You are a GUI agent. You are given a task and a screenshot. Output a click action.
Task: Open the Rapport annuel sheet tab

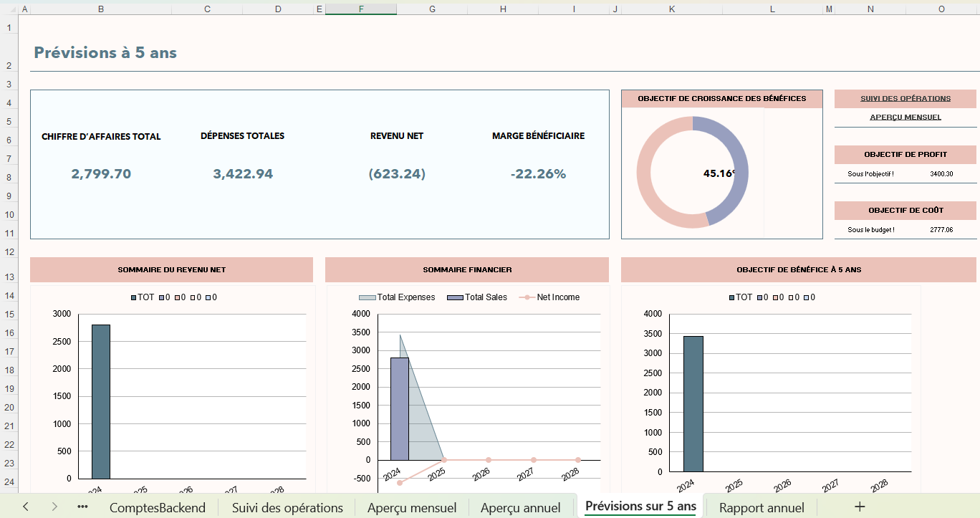click(762, 507)
